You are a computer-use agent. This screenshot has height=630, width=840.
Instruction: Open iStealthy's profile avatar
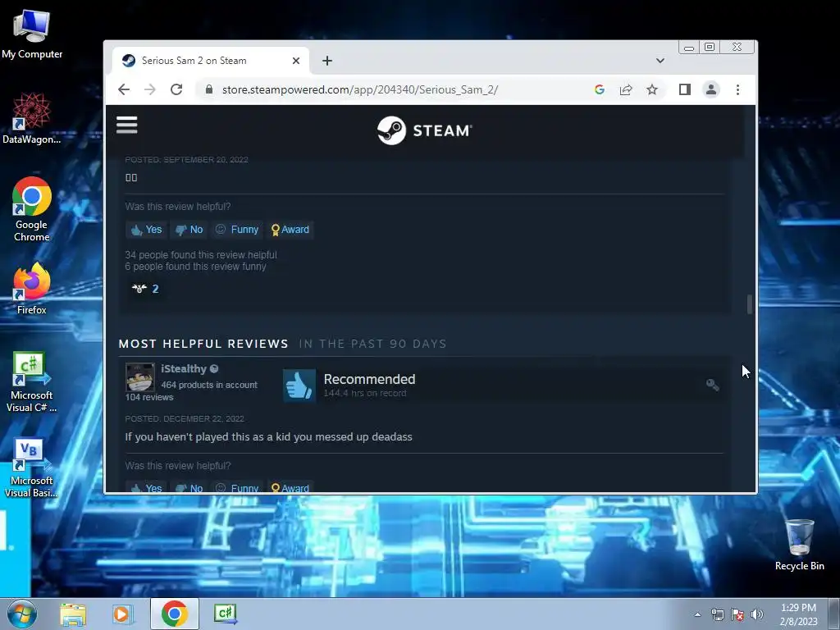[x=140, y=377]
